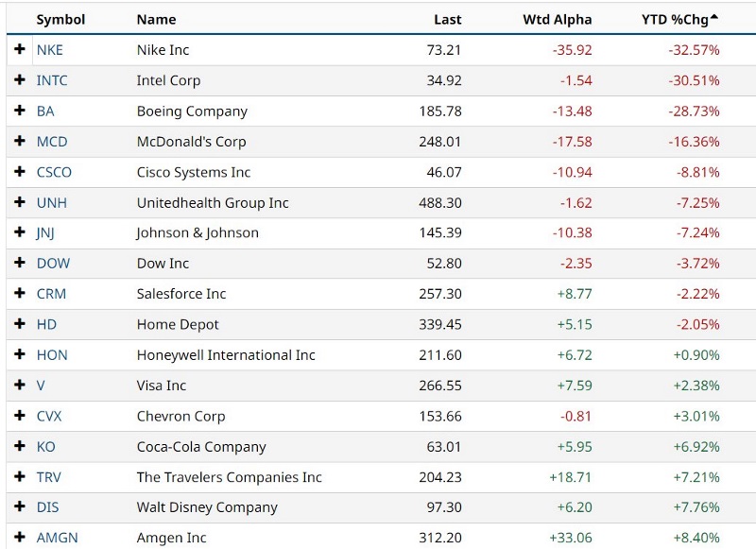Expand the Amgen Inc row

click(x=22, y=538)
